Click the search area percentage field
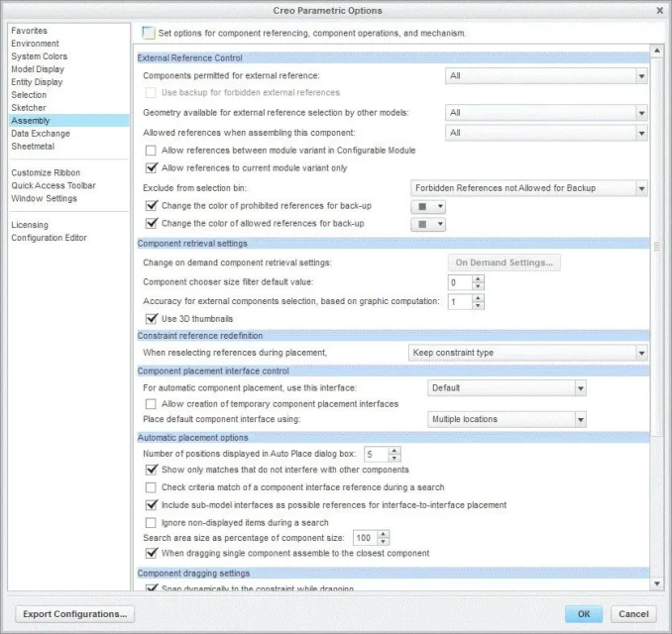 (365, 538)
